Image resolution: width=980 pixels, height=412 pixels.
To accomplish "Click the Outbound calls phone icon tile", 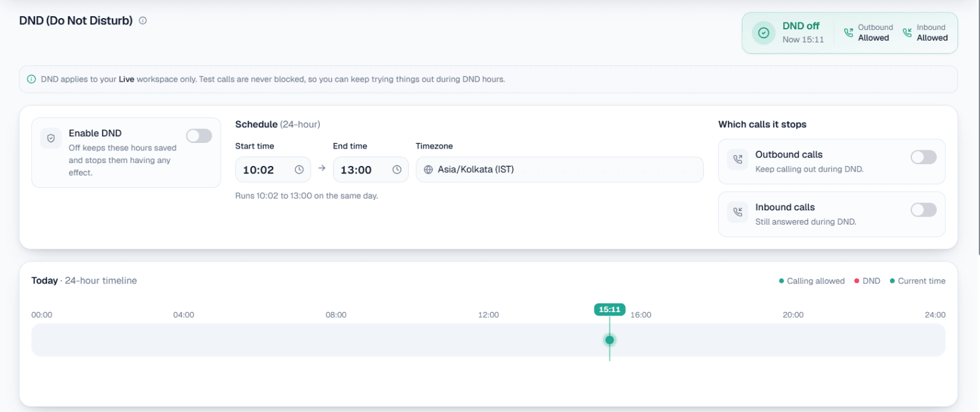I will (x=737, y=160).
